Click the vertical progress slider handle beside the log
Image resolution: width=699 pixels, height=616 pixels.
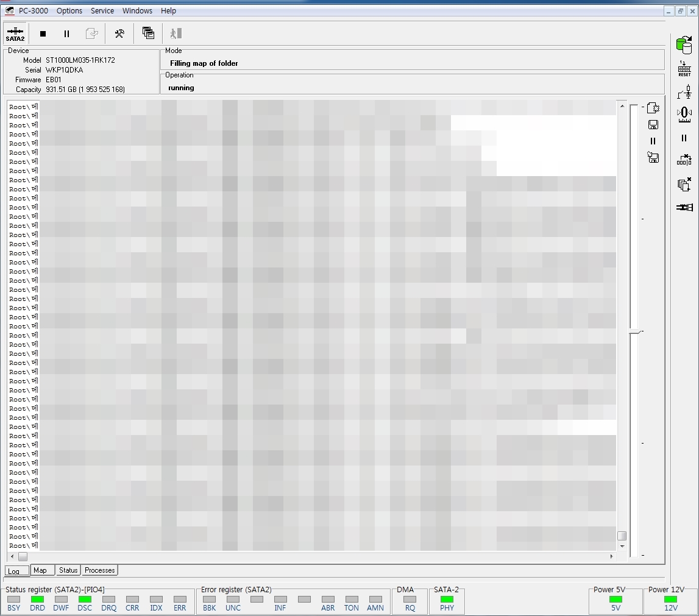click(635, 332)
